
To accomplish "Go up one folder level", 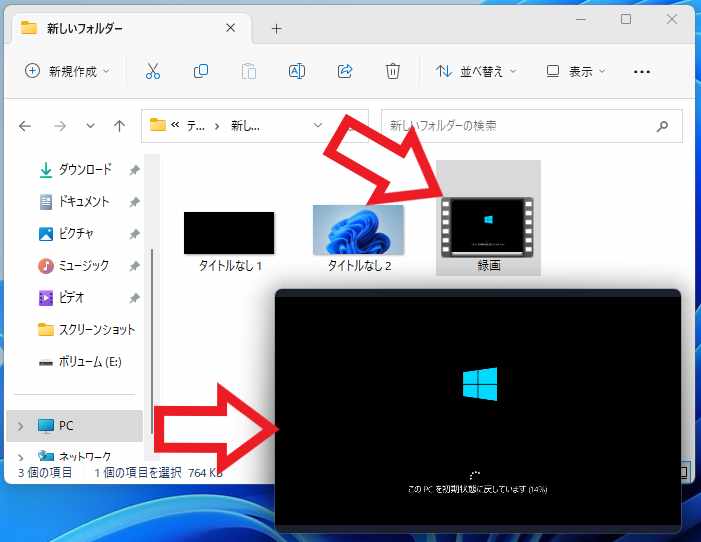I will pos(119,126).
